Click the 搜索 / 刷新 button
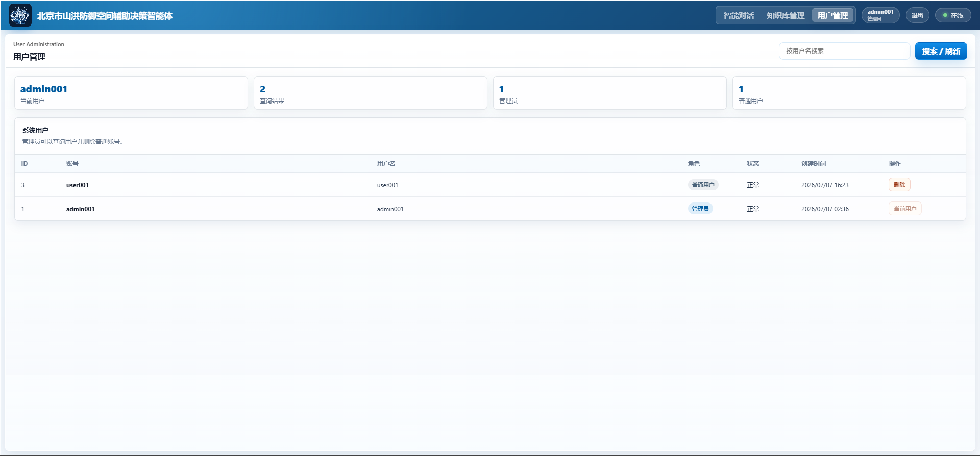This screenshot has width=980, height=456. [941, 51]
